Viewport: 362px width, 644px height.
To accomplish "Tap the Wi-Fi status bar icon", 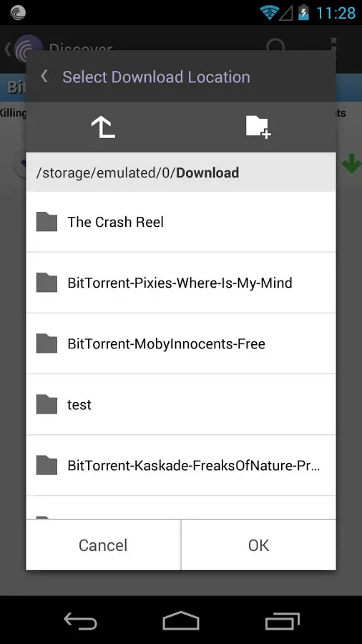I will point(269,13).
